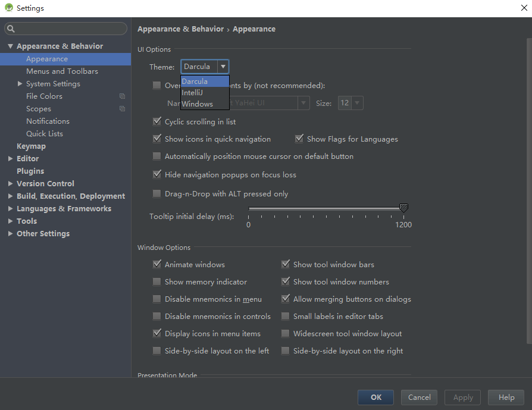This screenshot has width=532, height=410.
Task: Toggle Hide navigation popups on focus loss
Action: pos(157,174)
